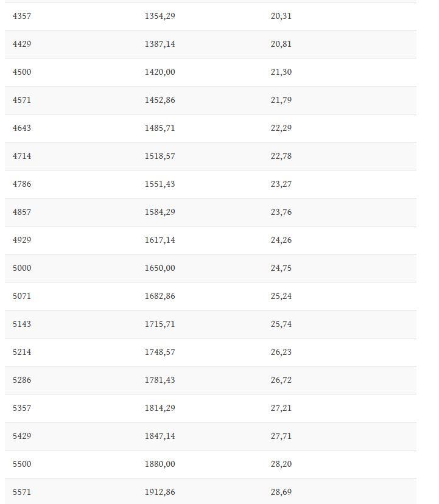Select the 5429 entry
The image size is (439, 504).
click(22, 436)
